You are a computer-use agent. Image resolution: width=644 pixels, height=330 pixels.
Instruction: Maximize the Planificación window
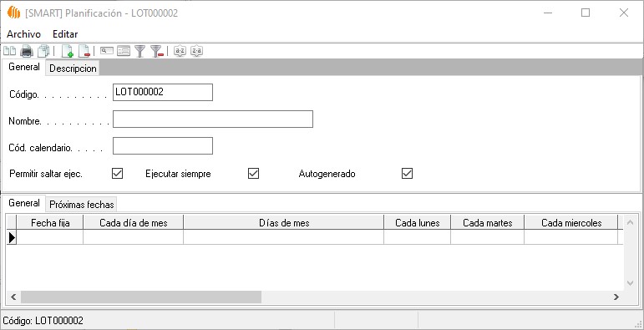(586, 13)
